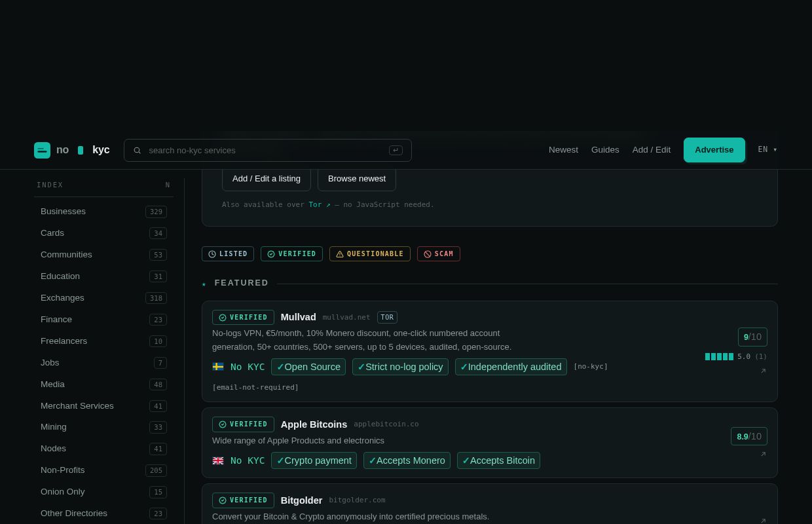The image size is (812, 524).
Task: Toggle the Questionable status filter
Action: click(370, 253)
